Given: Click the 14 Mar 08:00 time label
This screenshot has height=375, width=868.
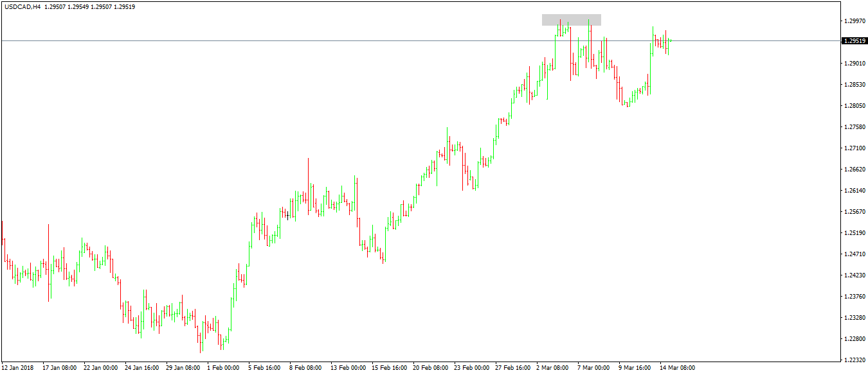Looking at the screenshot, I should (x=677, y=368).
